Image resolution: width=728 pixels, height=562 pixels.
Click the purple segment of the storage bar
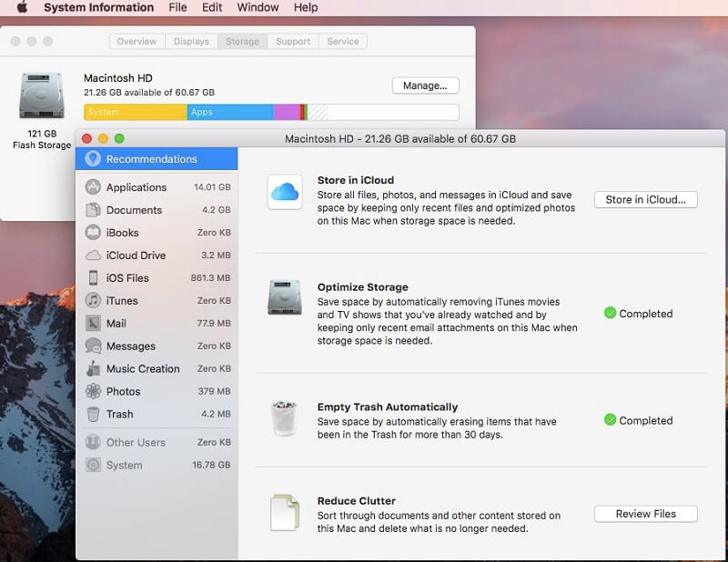(x=287, y=112)
